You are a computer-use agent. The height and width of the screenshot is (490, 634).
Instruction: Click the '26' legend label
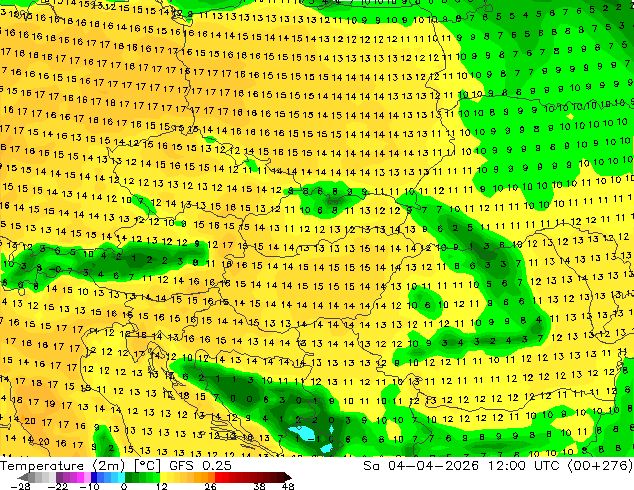coord(210,486)
